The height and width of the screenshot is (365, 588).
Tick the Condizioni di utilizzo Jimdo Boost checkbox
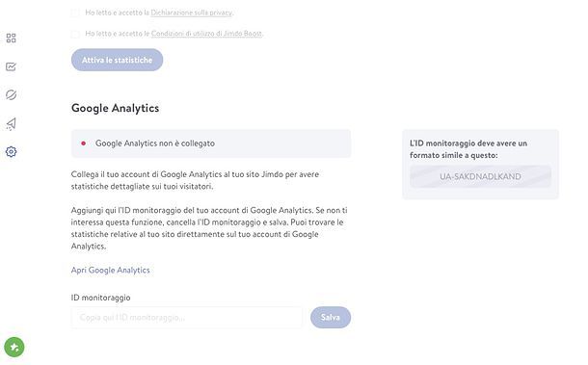75,34
